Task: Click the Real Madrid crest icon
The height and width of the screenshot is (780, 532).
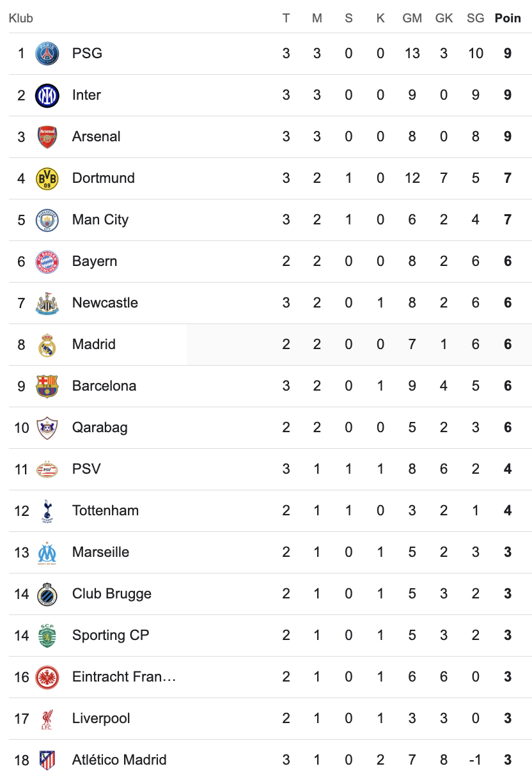Action: pos(47,345)
